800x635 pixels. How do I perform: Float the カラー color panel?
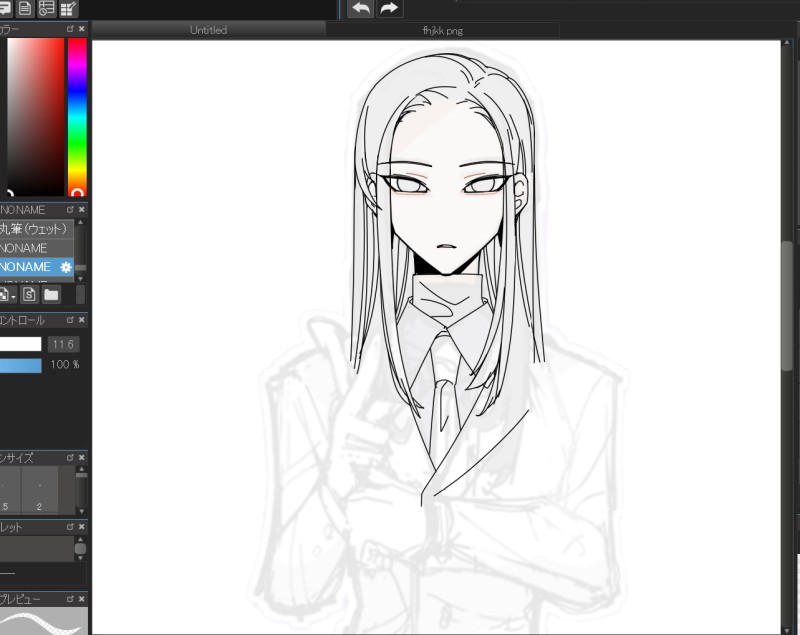click(x=70, y=29)
